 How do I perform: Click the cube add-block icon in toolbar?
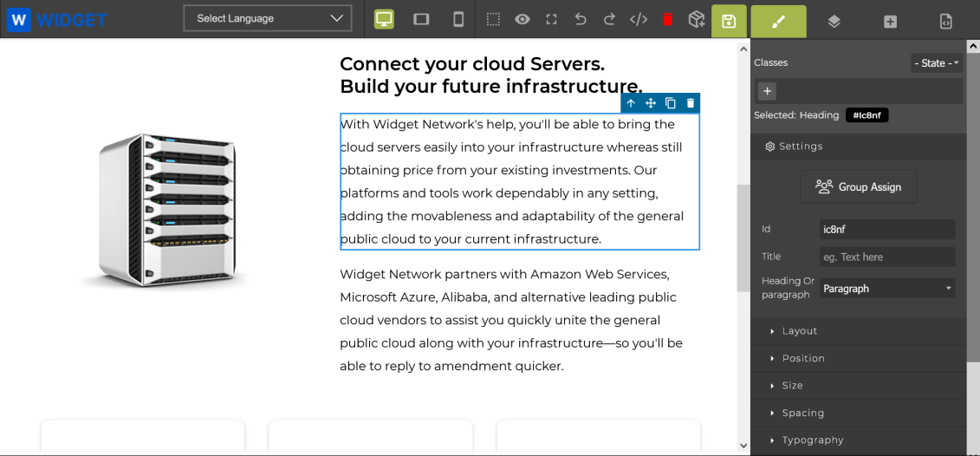click(697, 19)
